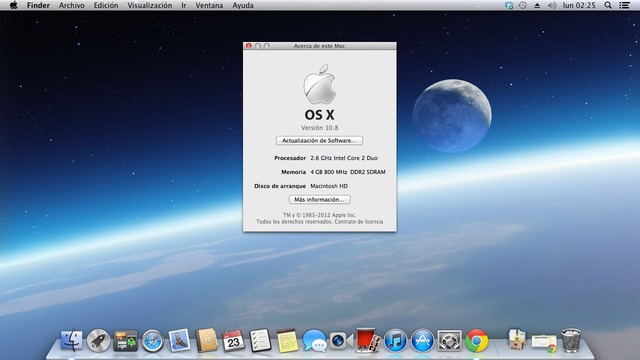The height and width of the screenshot is (360, 640).
Task: Close the Acerca de este Mac window
Action: pos(249,46)
